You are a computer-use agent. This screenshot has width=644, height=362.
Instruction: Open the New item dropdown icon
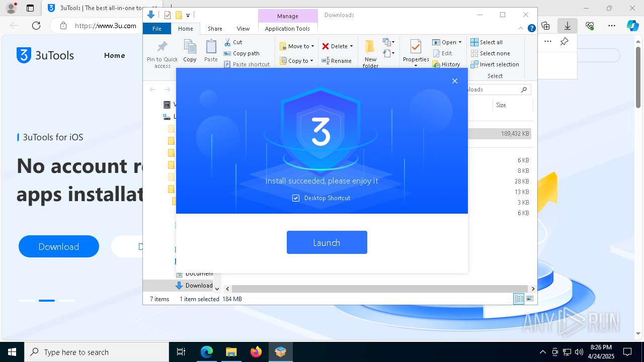click(x=389, y=42)
